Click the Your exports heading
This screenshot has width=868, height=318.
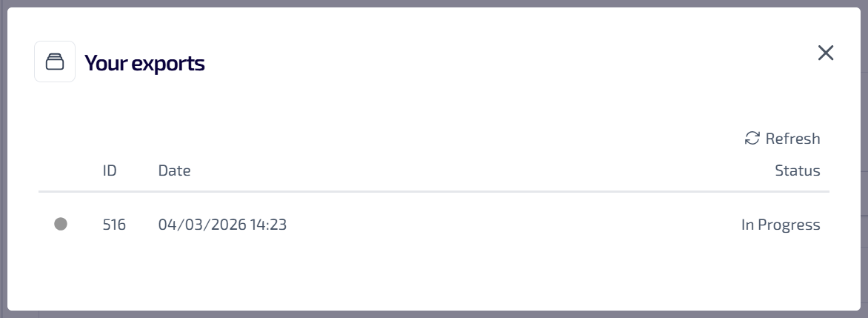[144, 64]
